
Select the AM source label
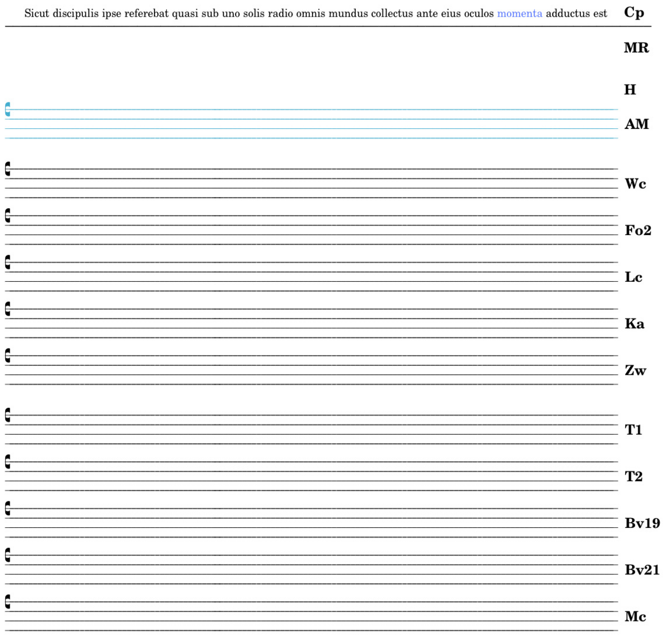637,124
